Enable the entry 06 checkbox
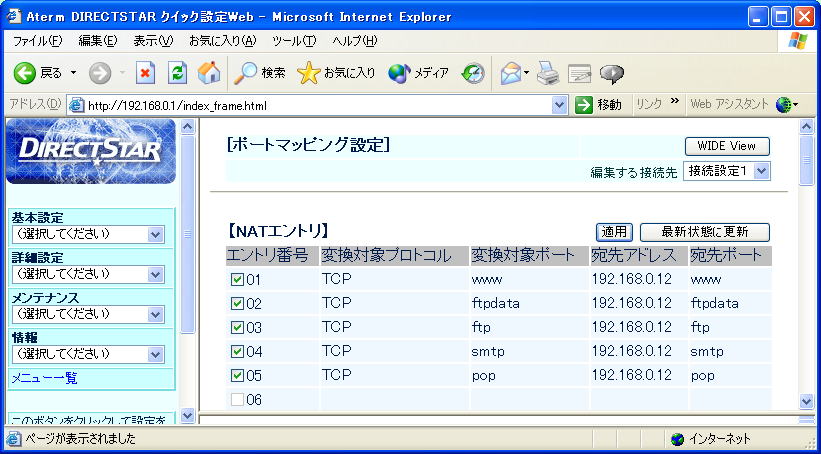Viewport: 821px width, 454px height. pos(237,400)
